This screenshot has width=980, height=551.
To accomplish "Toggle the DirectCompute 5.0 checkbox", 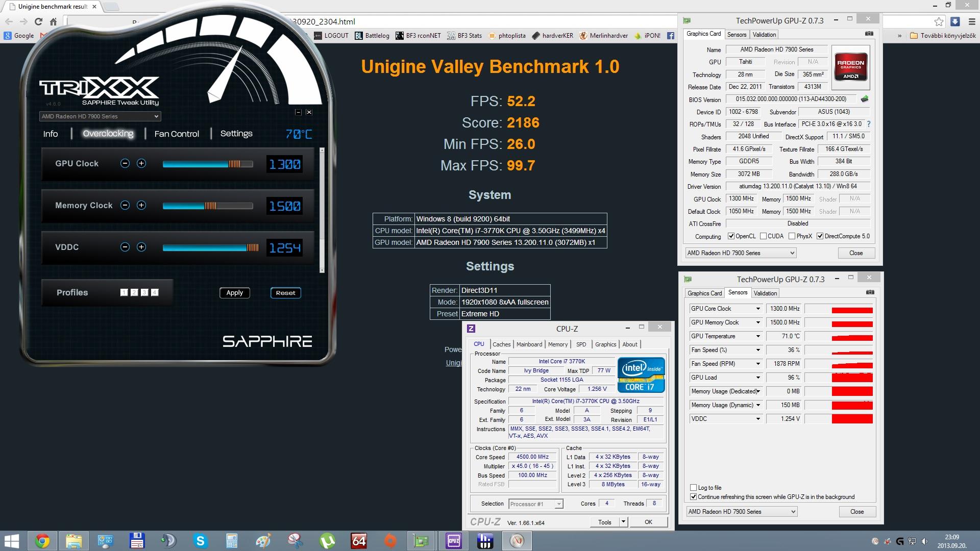I will click(820, 236).
